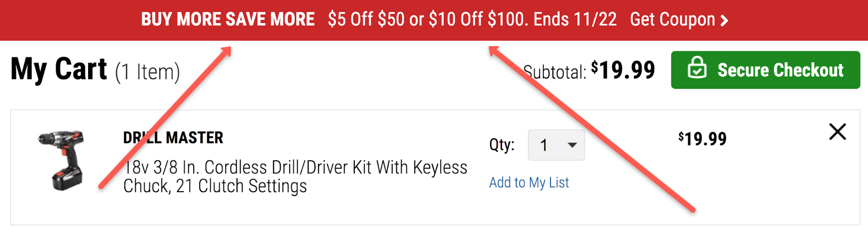Open the Qty dropdown showing 1

point(556,145)
